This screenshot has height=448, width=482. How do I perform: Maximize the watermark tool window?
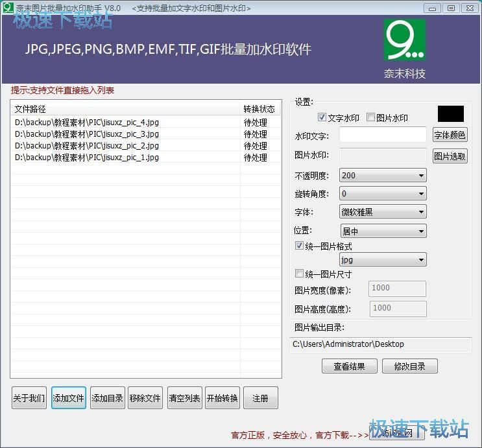click(x=451, y=8)
